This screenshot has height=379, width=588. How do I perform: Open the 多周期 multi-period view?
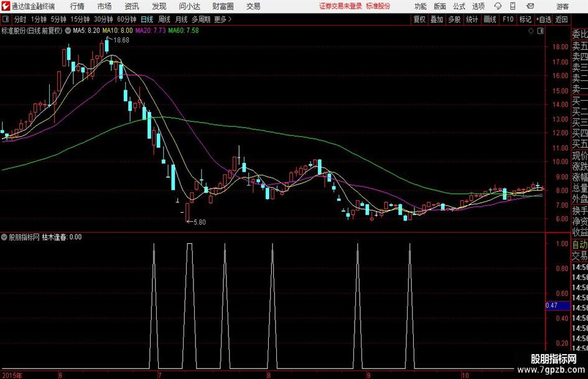coord(201,19)
